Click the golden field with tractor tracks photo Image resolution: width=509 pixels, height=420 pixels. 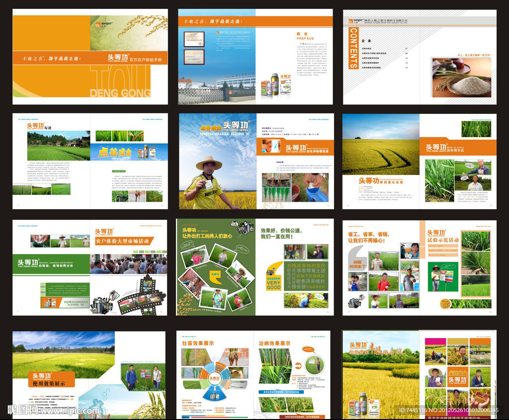point(381,144)
